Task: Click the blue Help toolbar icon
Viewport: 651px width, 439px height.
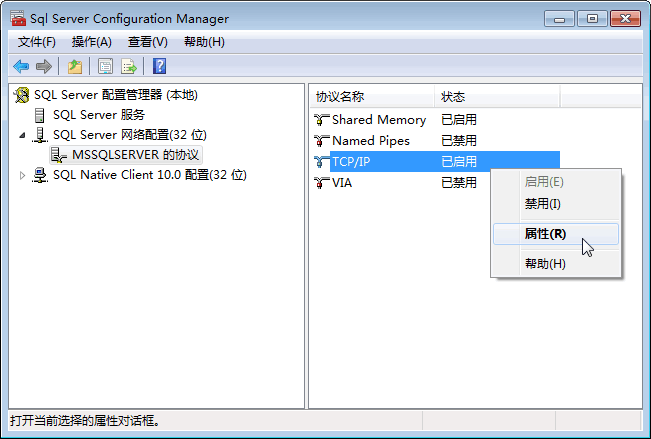Action: [159, 66]
